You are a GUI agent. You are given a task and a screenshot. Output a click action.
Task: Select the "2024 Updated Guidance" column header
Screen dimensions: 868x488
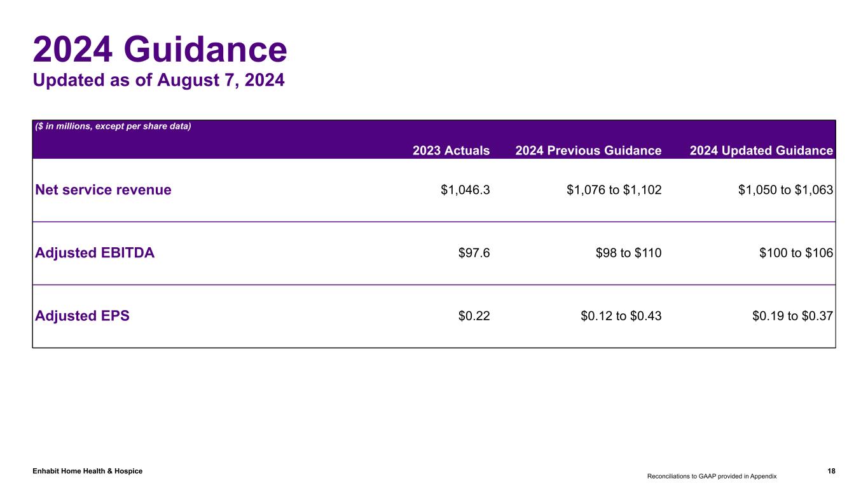[x=761, y=151]
